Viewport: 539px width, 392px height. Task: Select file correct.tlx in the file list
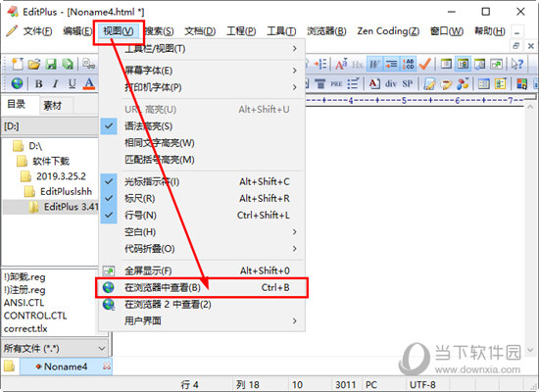coord(25,328)
